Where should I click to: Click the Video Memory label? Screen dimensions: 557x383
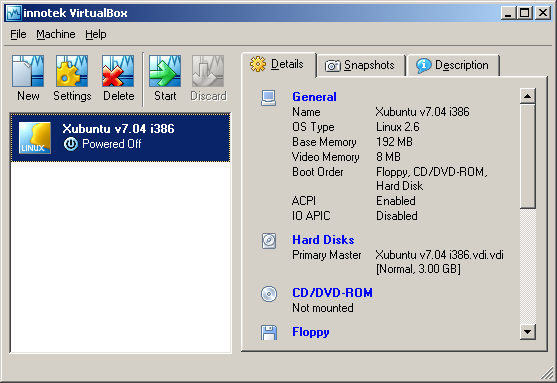(325, 157)
